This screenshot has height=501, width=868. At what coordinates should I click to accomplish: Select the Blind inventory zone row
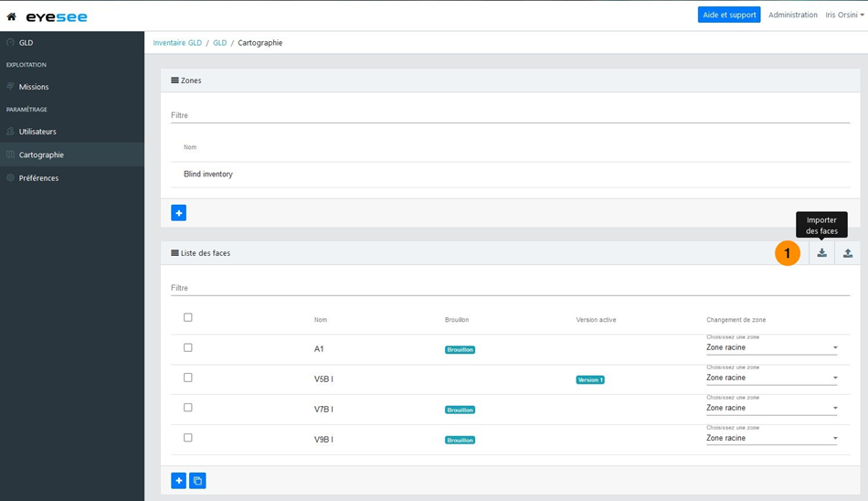(x=208, y=174)
